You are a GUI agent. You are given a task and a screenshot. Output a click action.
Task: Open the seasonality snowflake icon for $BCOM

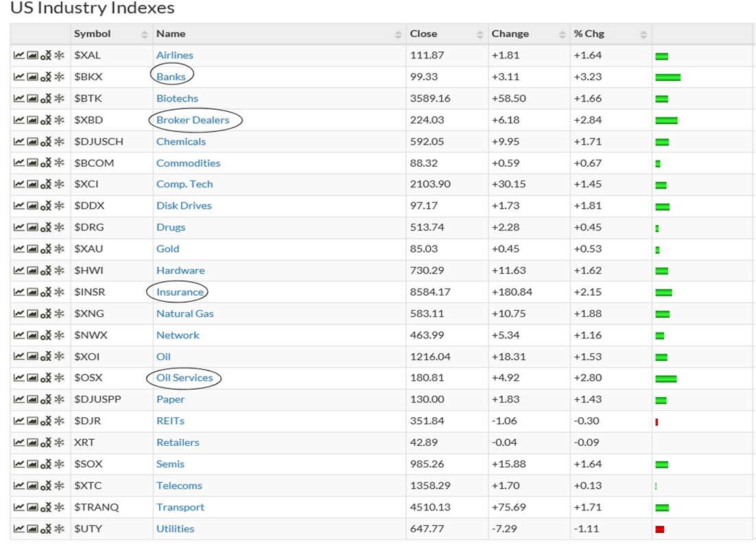click(60, 163)
